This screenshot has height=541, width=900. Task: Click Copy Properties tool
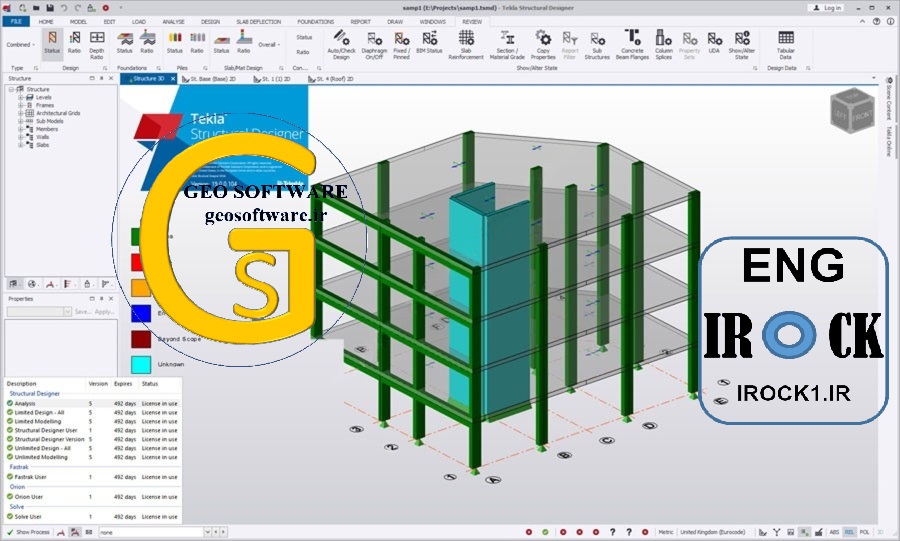click(543, 45)
